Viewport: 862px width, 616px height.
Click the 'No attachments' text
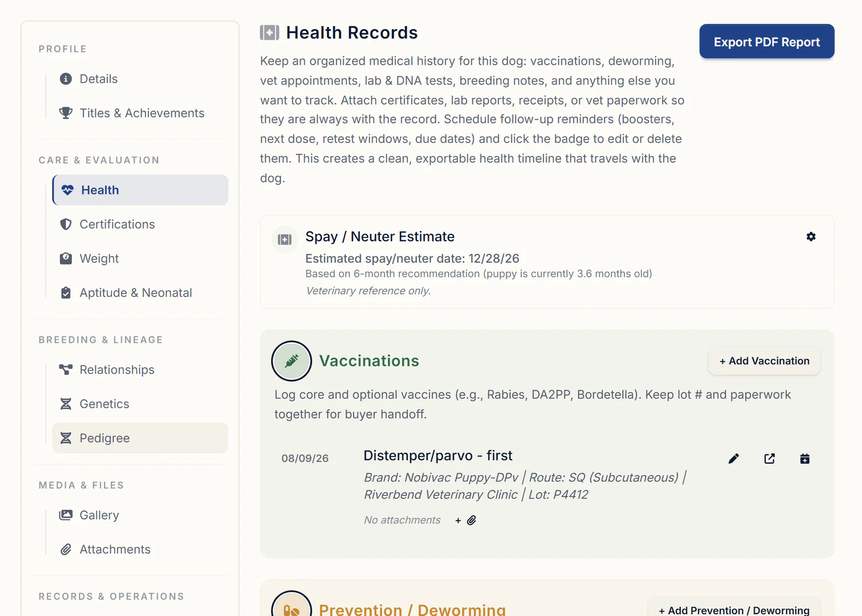402,520
